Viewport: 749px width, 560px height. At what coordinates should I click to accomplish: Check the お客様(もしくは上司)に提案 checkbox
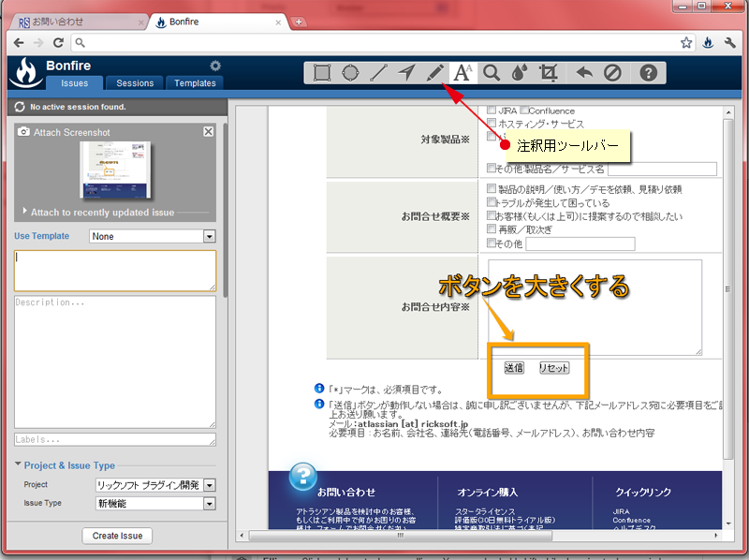491,215
